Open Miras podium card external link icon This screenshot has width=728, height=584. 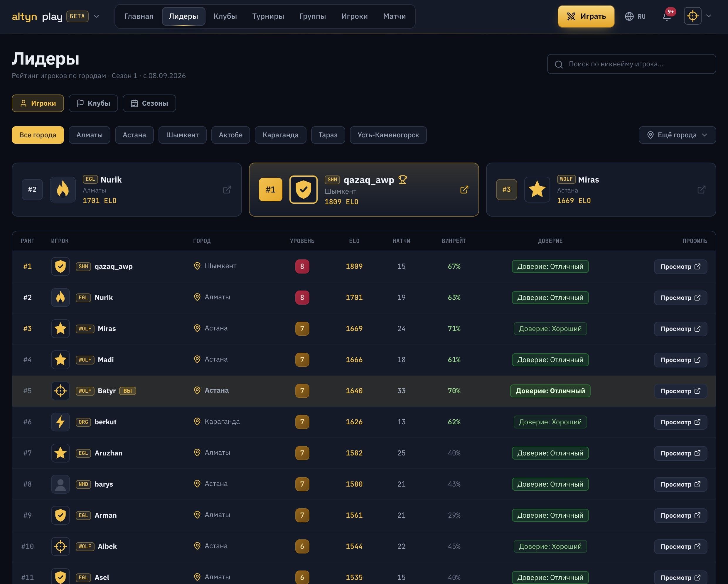701,189
